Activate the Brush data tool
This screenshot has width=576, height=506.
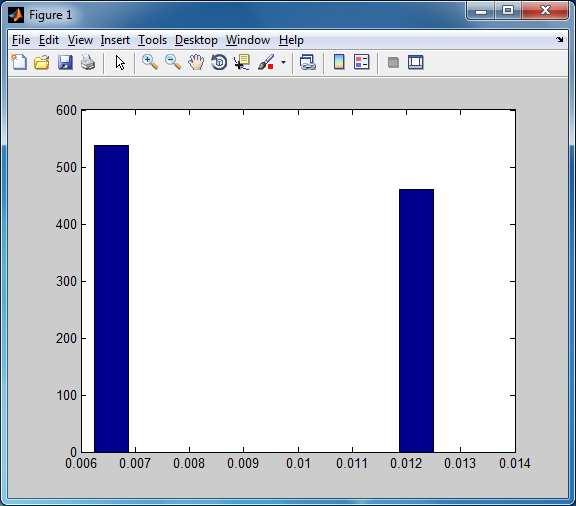tap(266, 62)
